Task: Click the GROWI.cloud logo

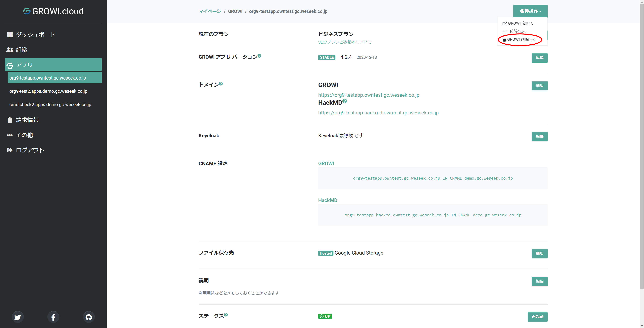Action: point(53,11)
